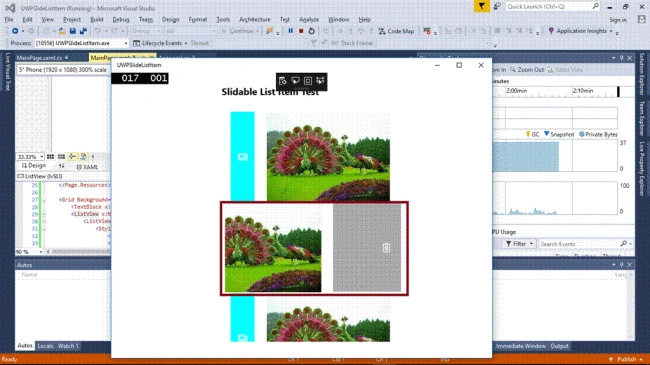This screenshot has width=650, height=365.
Task: Click the trash delete icon on the slid item
Action: tap(386, 248)
